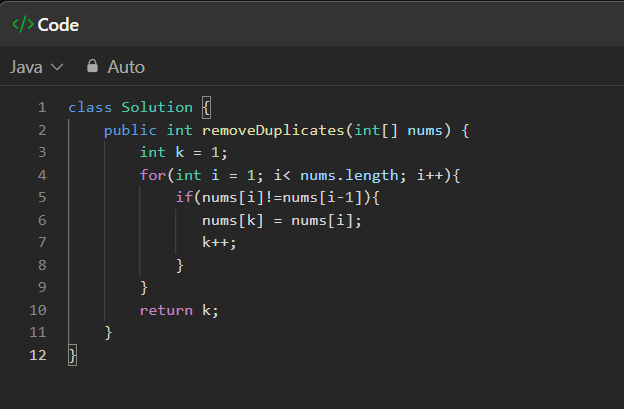The width and height of the screenshot is (624, 409).
Task: Click the 'k++;' statement
Action: click(219, 242)
